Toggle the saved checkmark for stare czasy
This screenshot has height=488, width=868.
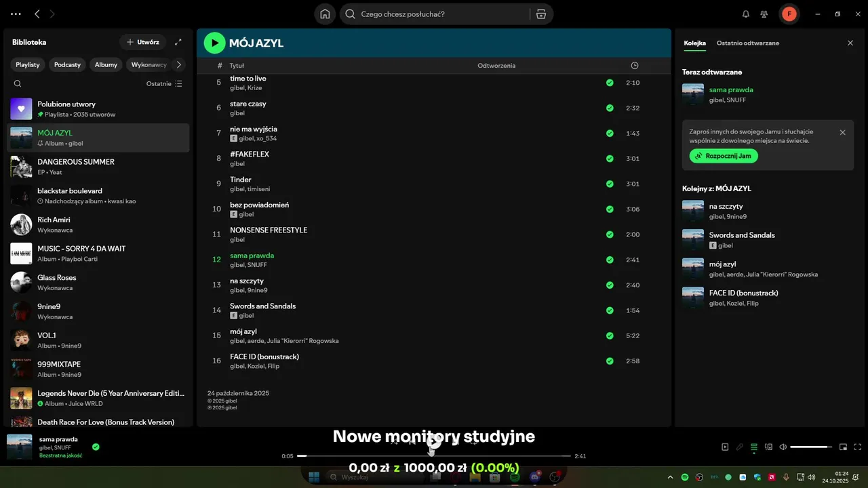tap(610, 108)
